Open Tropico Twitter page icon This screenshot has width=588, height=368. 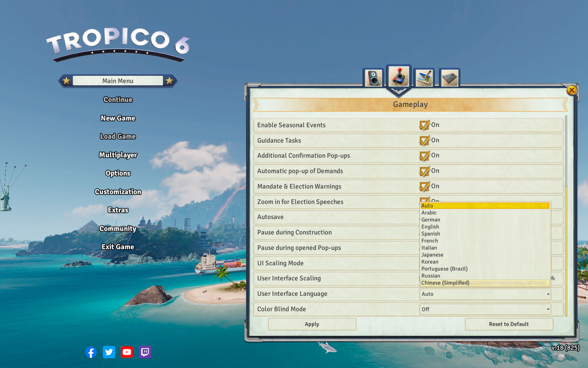pyautogui.click(x=109, y=352)
